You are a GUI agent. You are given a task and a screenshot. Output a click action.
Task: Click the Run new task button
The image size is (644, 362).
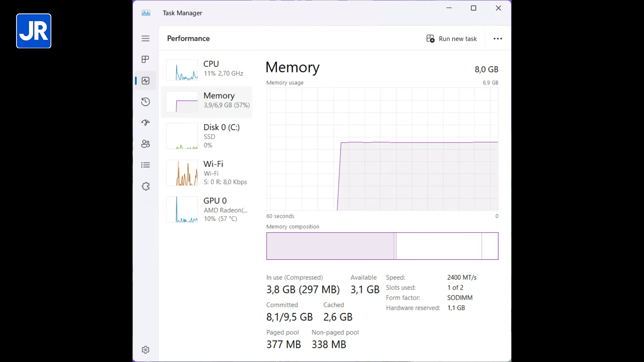(x=451, y=39)
